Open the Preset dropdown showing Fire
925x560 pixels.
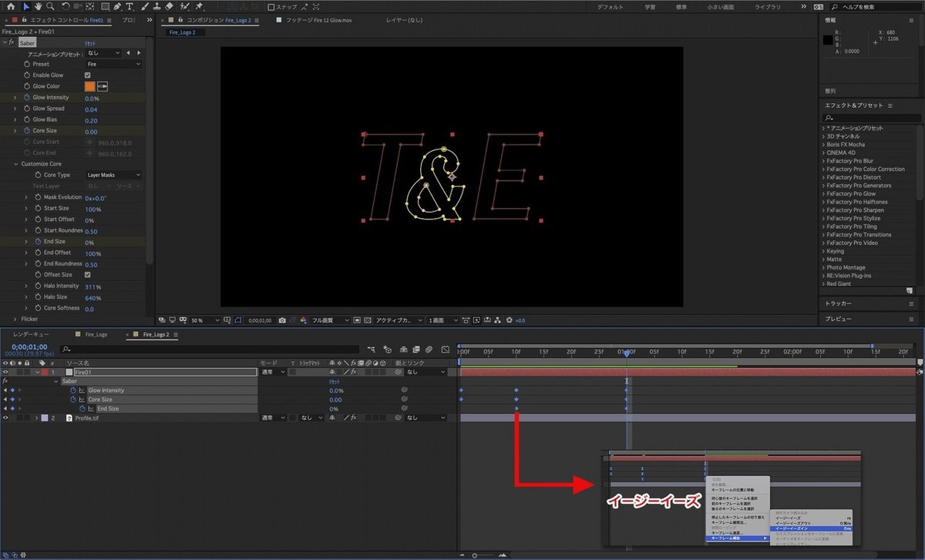113,65
